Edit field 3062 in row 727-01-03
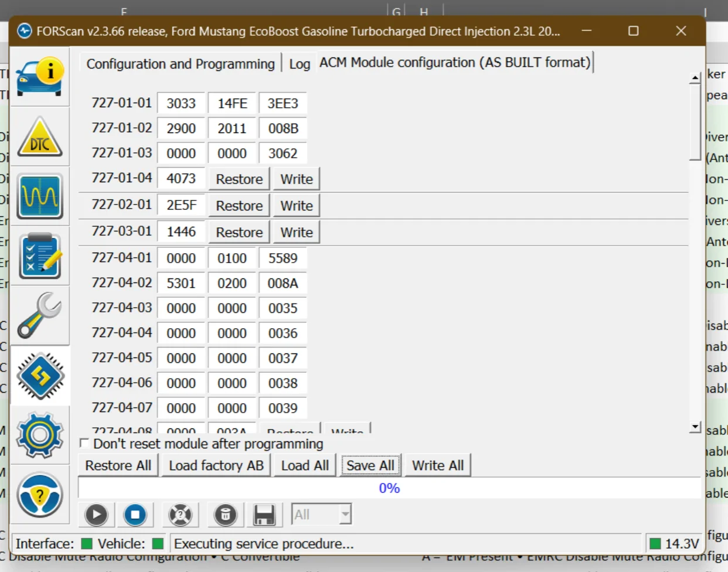 point(283,154)
